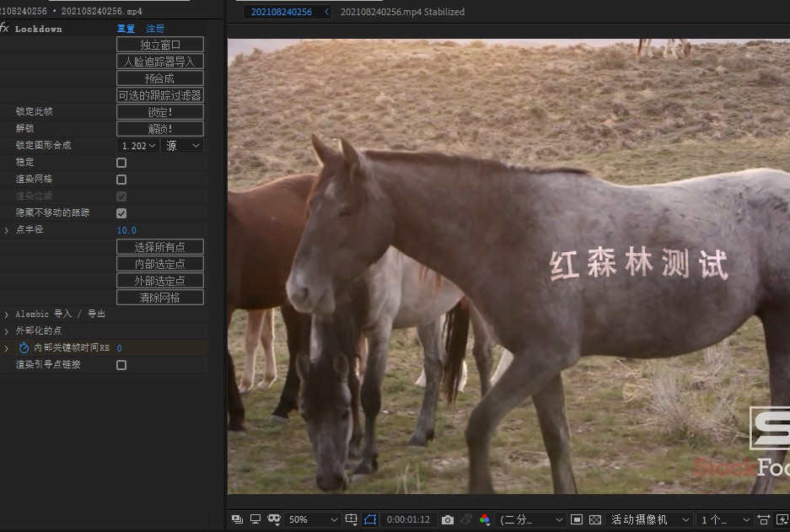Select the 202108240256.mp4 Stabilized tab

(402, 12)
